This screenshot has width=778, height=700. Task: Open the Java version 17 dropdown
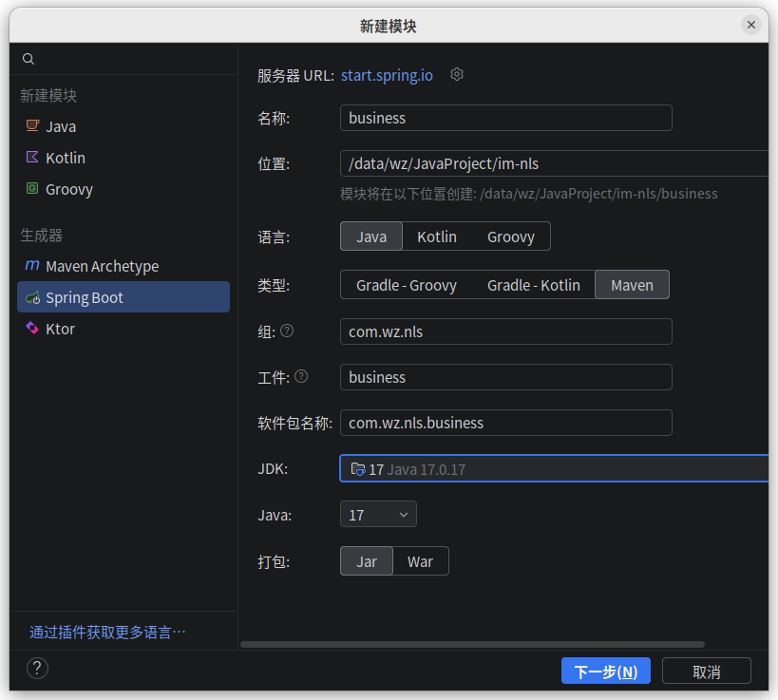click(x=378, y=515)
